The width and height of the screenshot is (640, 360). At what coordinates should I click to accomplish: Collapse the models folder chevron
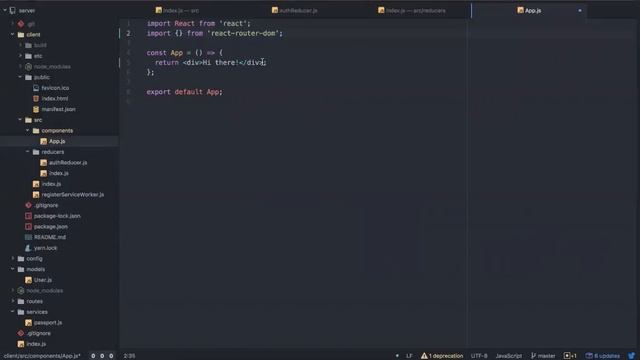13,269
